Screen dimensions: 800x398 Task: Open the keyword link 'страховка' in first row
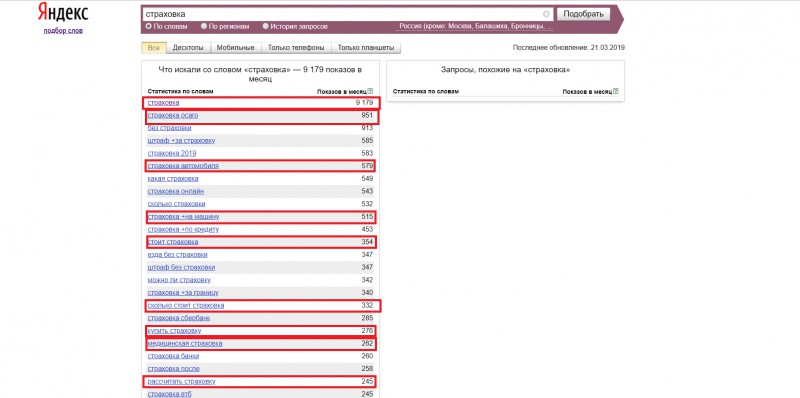[x=163, y=103]
